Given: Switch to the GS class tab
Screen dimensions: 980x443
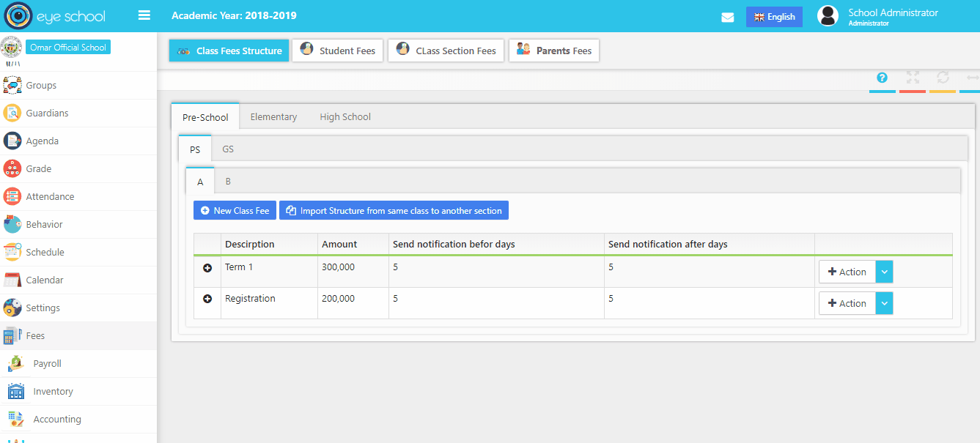Looking at the screenshot, I should (x=228, y=149).
